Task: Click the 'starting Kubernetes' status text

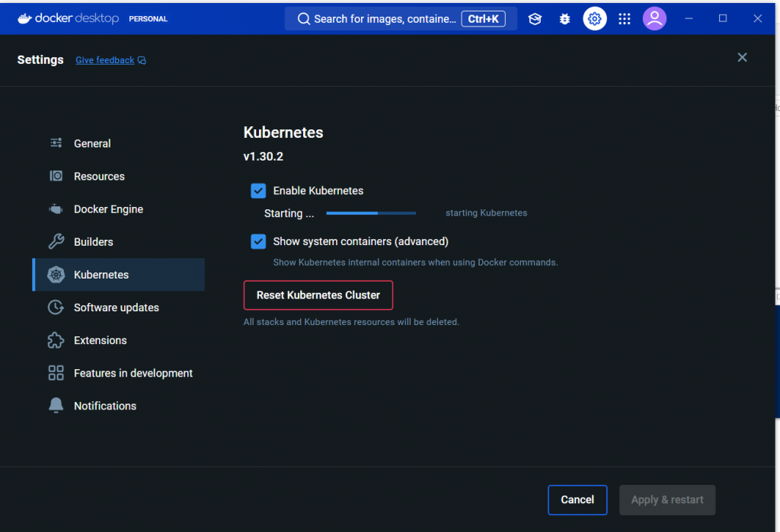Action: pyautogui.click(x=486, y=213)
